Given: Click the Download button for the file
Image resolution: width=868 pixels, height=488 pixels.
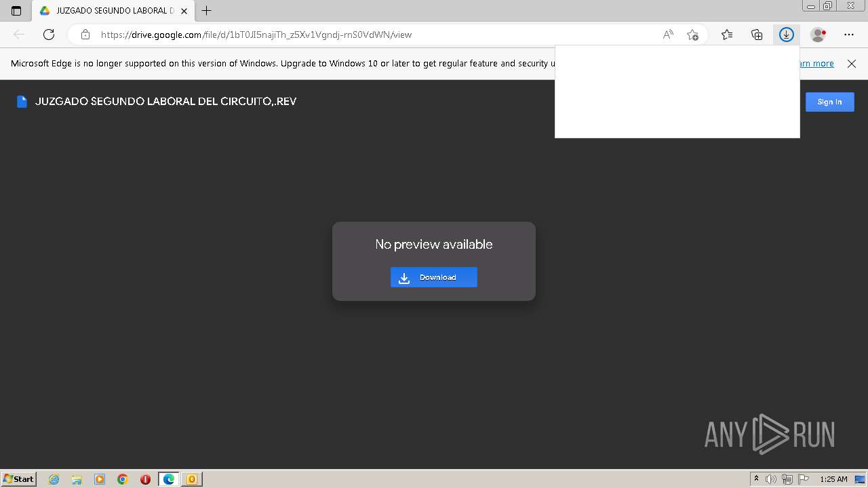Looking at the screenshot, I should pos(434,277).
